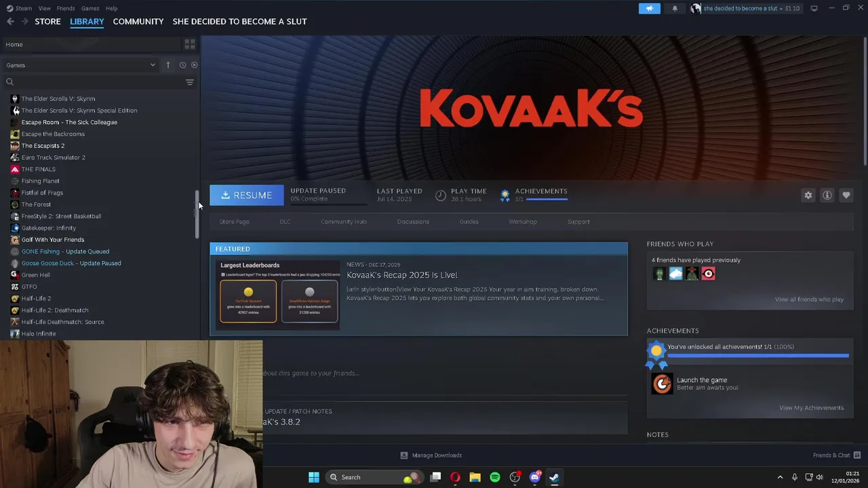The height and width of the screenshot is (488, 868).
Task: Click the first friend avatar
Action: (x=659, y=274)
